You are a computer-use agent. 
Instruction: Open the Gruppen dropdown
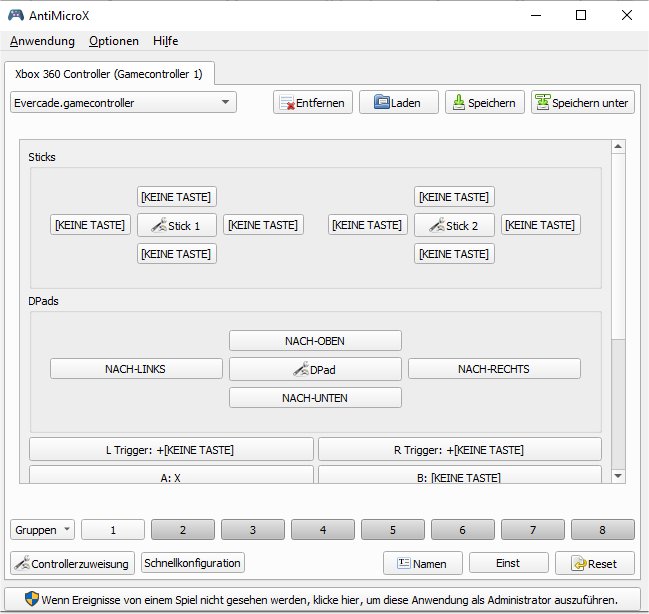pyautogui.click(x=42, y=530)
